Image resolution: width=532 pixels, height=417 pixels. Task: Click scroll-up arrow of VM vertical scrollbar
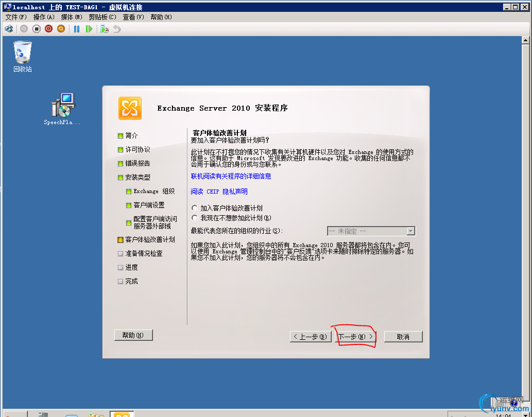pyautogui.click(x=525, y=40)
